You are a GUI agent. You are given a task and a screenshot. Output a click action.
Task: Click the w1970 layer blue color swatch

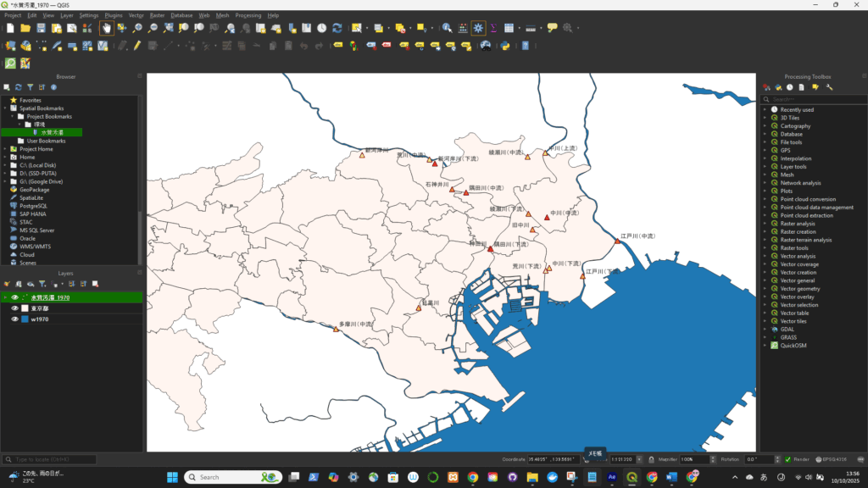(x=25, y=319)
